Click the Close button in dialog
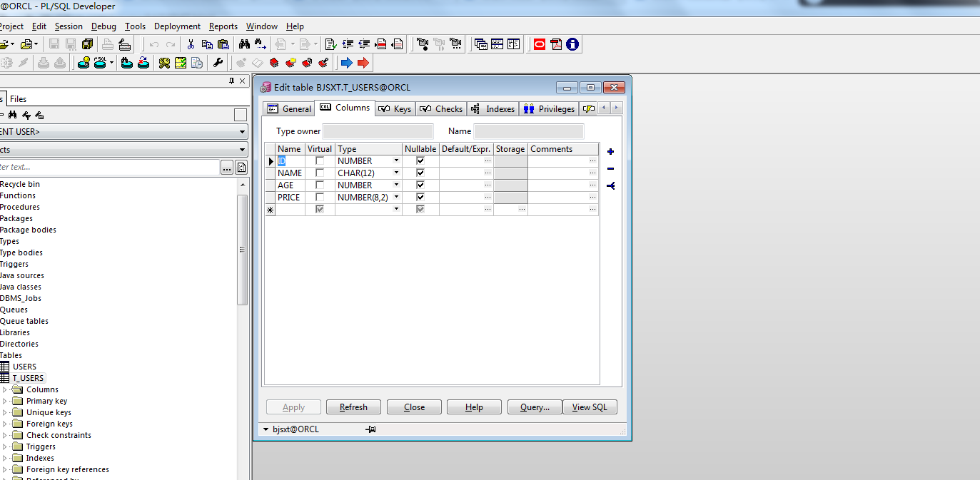 pos(414,407)
